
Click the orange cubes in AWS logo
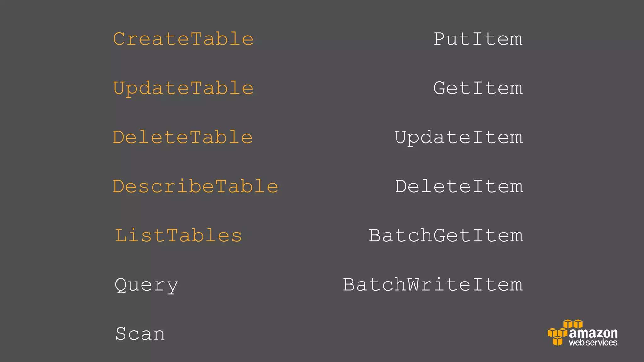565,332
